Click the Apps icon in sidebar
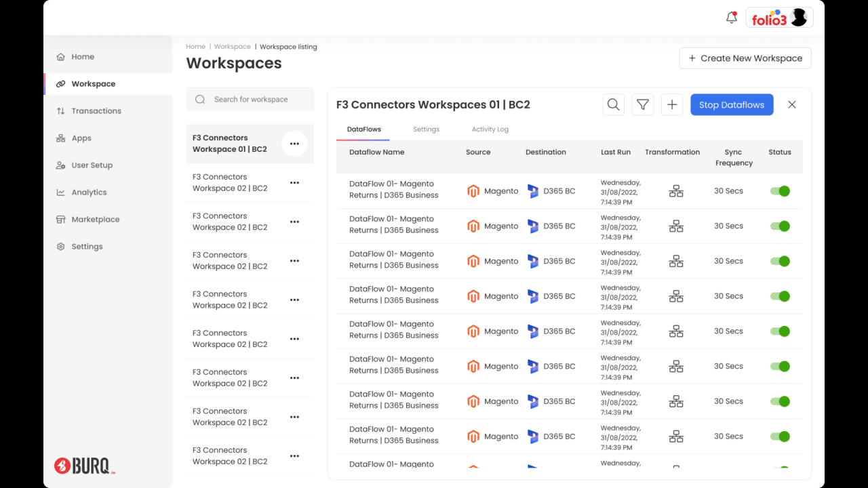This screenshot has width=868, height=488. pos(60,138)
